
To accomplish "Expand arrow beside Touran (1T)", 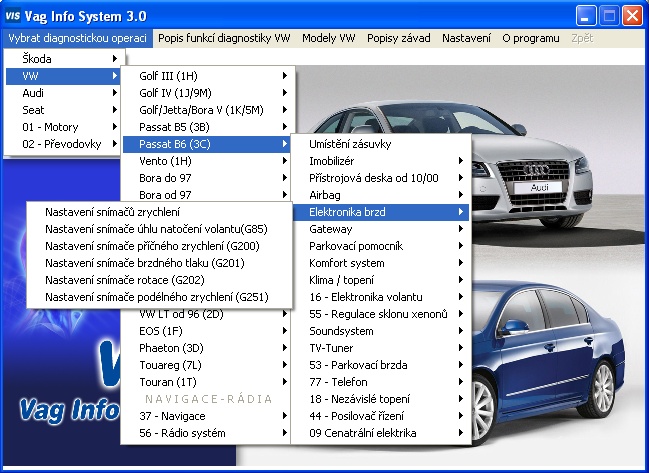I will pos(285,382).
